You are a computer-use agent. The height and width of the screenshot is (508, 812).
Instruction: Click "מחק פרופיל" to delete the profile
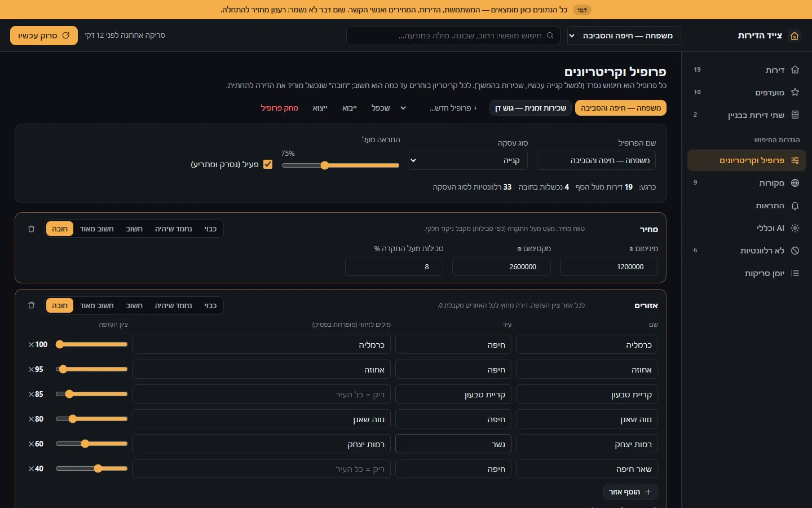[280, 108]
